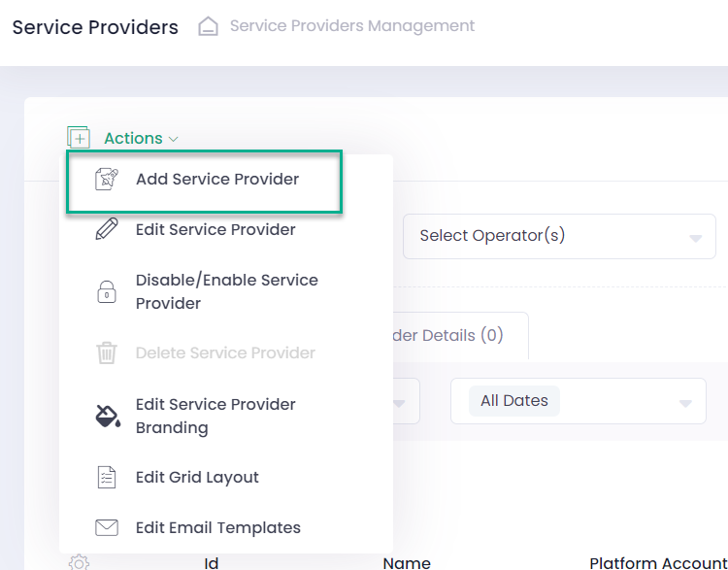This screenshot has width=728, height=570.
Task: Click the lock icon for Disable/Enable Service Provider
Action: (x=107, y=292)
